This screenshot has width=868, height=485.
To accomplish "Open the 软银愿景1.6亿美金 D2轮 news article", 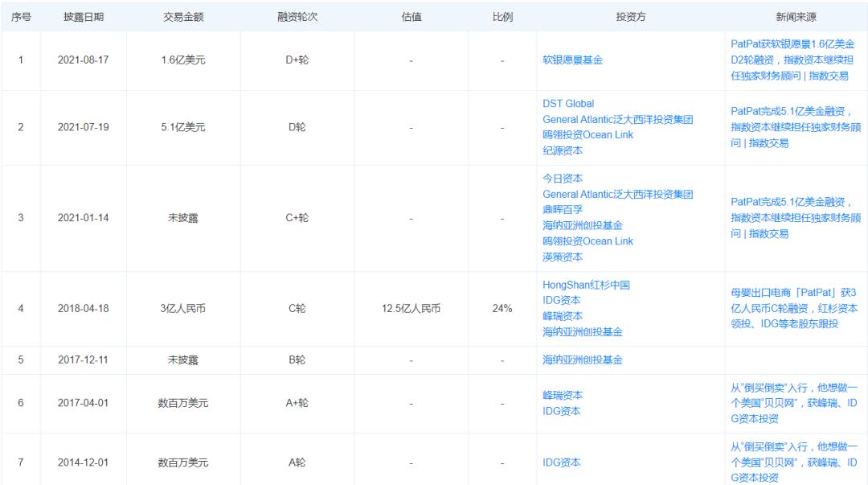I will 792,60.
